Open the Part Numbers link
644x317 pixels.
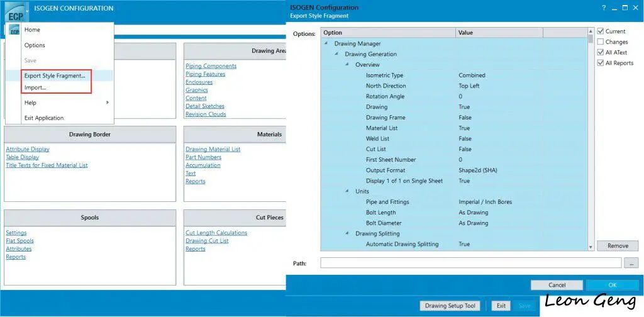pos(203,157)
